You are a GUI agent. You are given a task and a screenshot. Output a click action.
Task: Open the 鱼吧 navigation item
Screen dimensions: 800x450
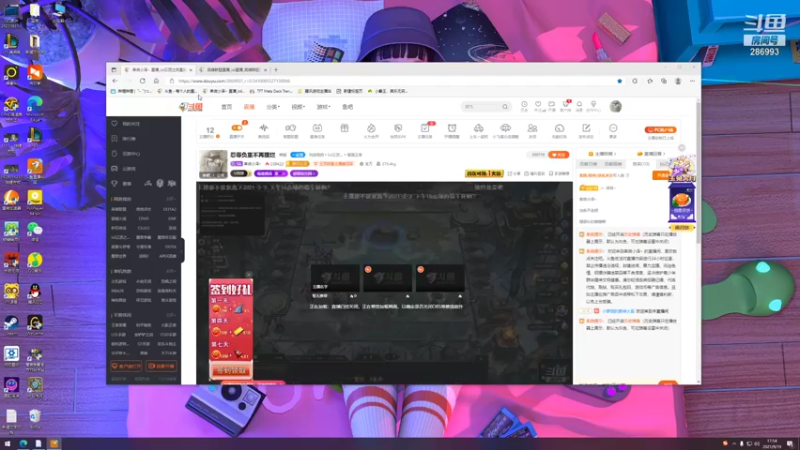347,107
